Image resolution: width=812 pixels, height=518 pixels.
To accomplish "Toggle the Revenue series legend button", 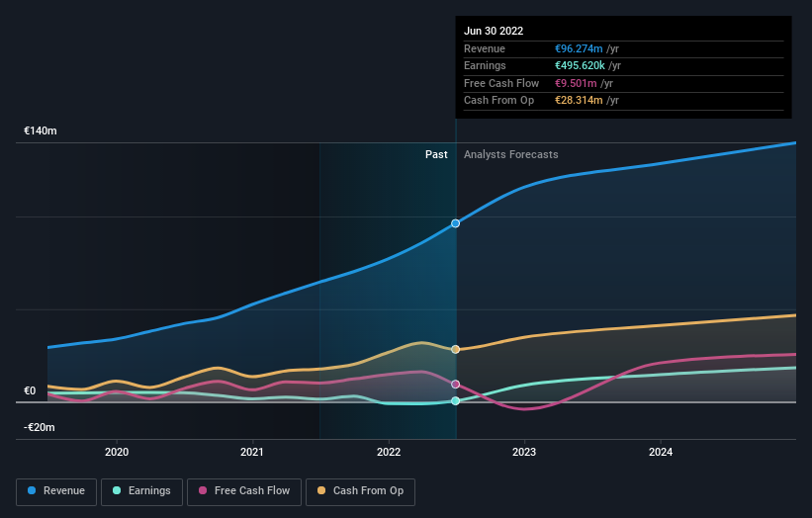I will click(56, 491).
